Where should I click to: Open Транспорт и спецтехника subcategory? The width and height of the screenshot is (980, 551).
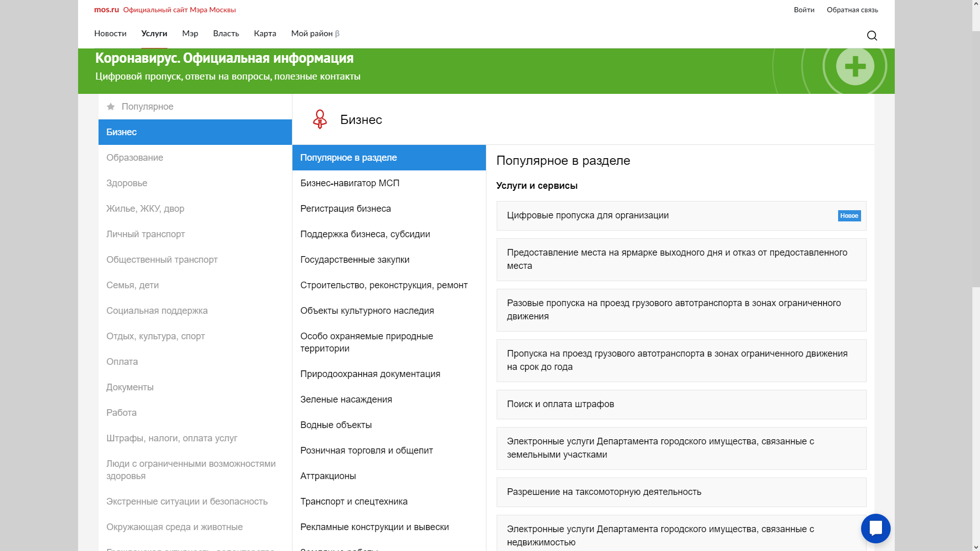tap(389, 502)
